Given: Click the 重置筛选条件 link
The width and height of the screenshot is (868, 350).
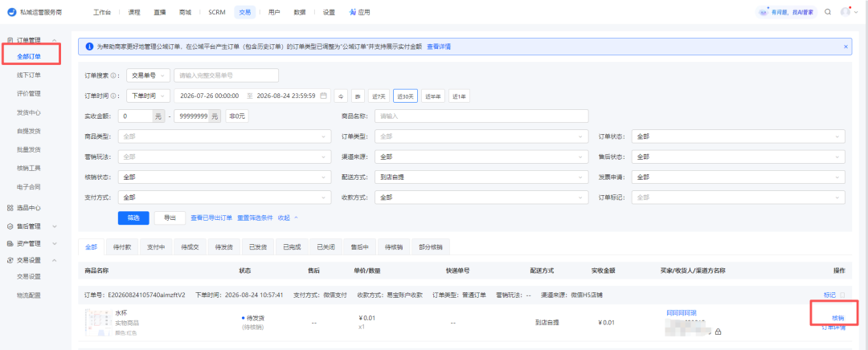Looking at the screenshot, I should click(x=256, y=218).
